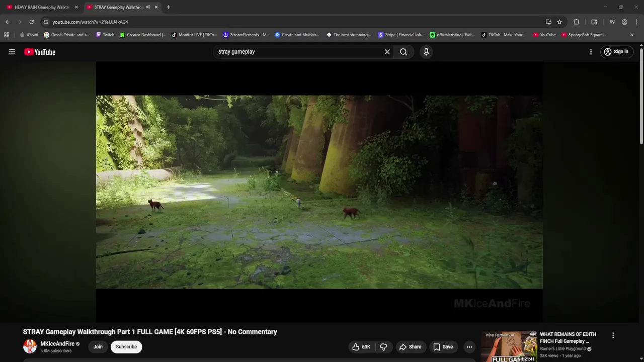The height and width of the screenshot is (362, 644).
Task: Open The best streaming bookmark
Action: (x=349, y=35)
